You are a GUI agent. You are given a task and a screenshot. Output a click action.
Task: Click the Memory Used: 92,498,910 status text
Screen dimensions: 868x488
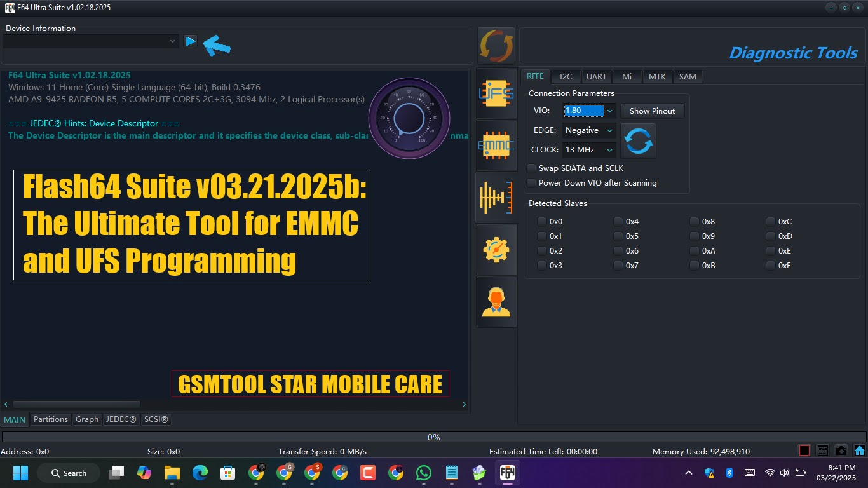701,452
